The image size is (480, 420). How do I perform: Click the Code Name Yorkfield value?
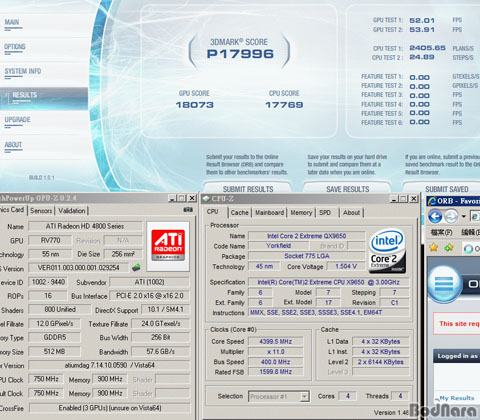(279, 246)
